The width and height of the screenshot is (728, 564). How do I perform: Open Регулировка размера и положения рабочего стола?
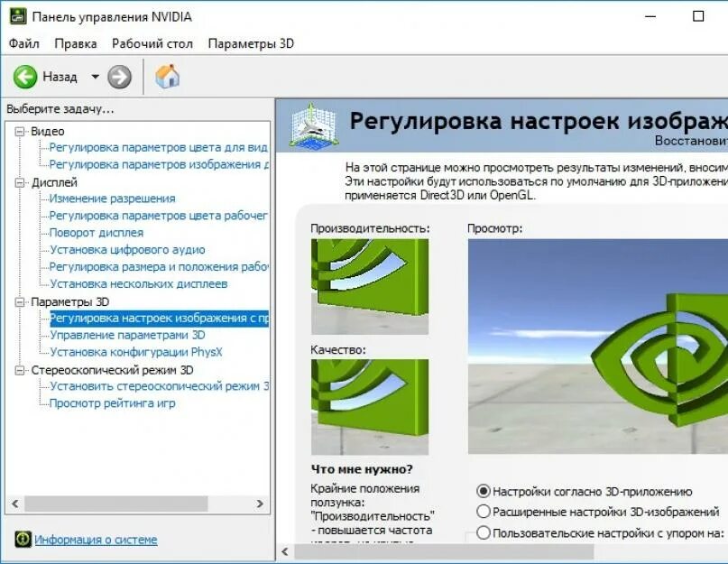[x=159, y=267]
